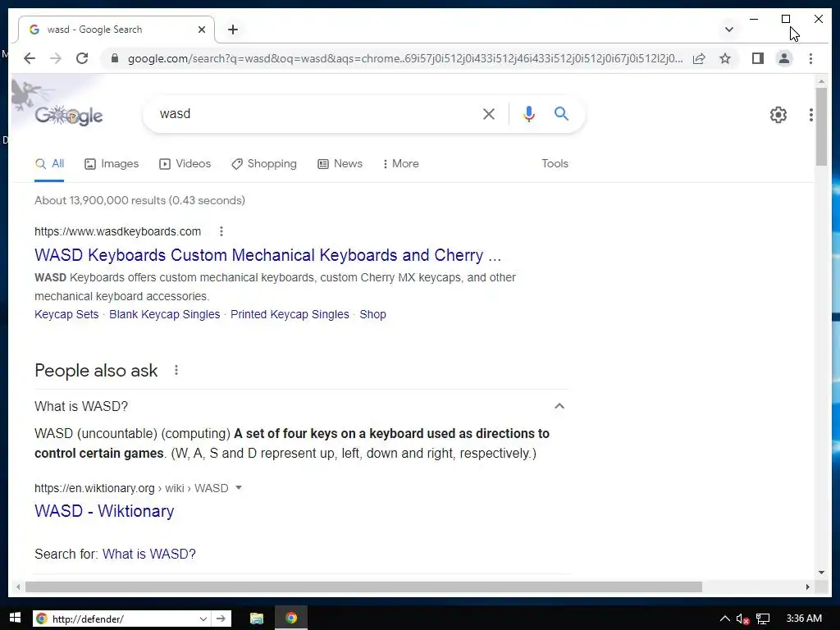Open the WASD - Wiktionary result

[104, 511]
